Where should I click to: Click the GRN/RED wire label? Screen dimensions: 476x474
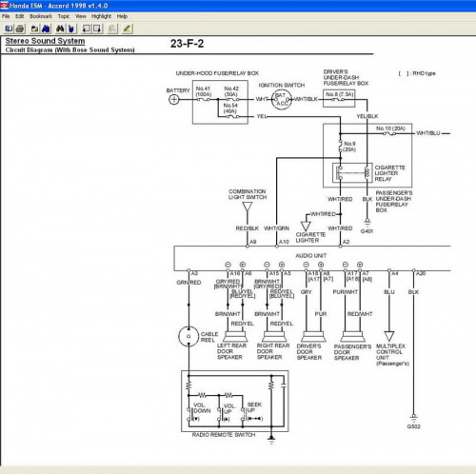pos(188,283)
